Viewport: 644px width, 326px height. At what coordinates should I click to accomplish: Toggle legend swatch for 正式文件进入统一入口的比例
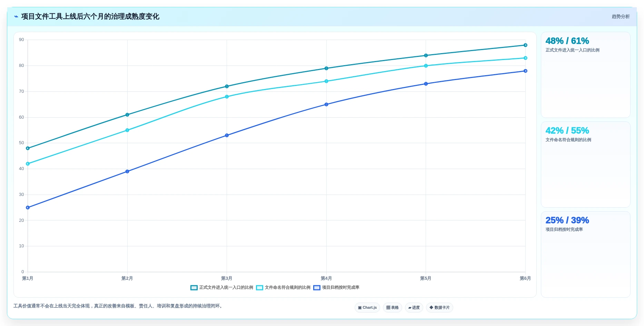(x=194, y=288)
